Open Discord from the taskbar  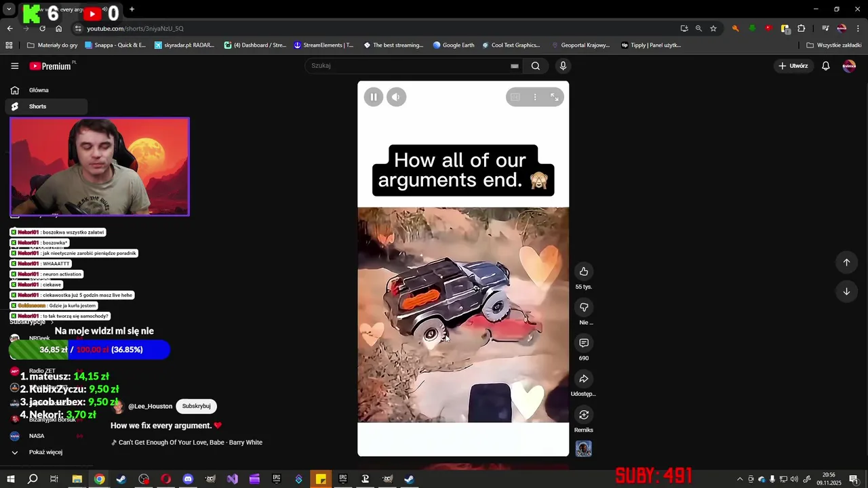click(188, 479)
